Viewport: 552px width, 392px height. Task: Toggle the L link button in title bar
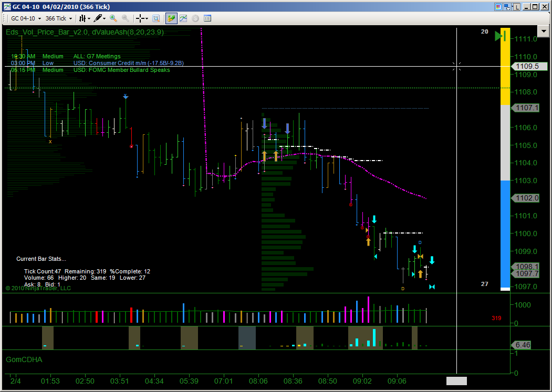[x=516, y=7]
